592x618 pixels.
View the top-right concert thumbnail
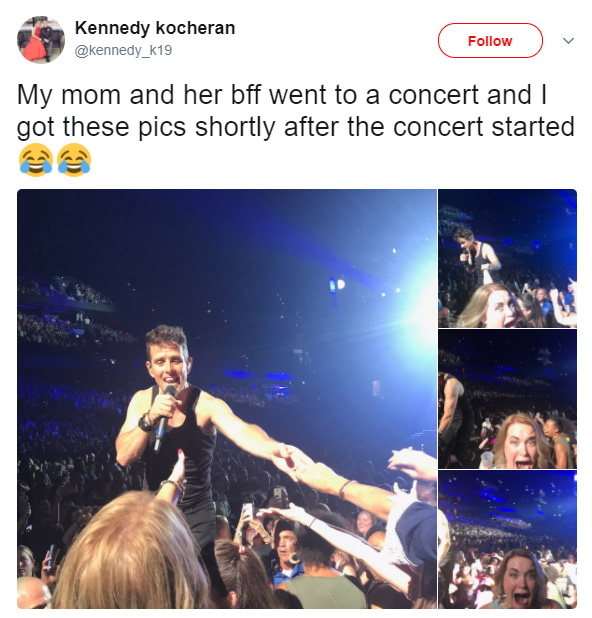point(507,259)
